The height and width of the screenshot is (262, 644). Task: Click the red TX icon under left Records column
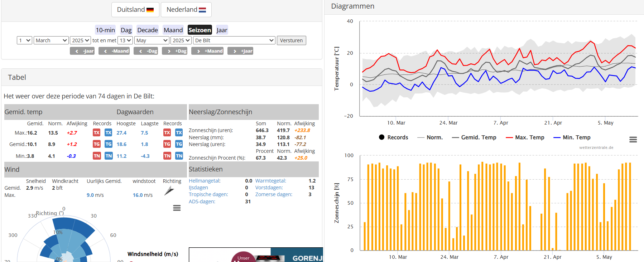click(x=97, y=133)
